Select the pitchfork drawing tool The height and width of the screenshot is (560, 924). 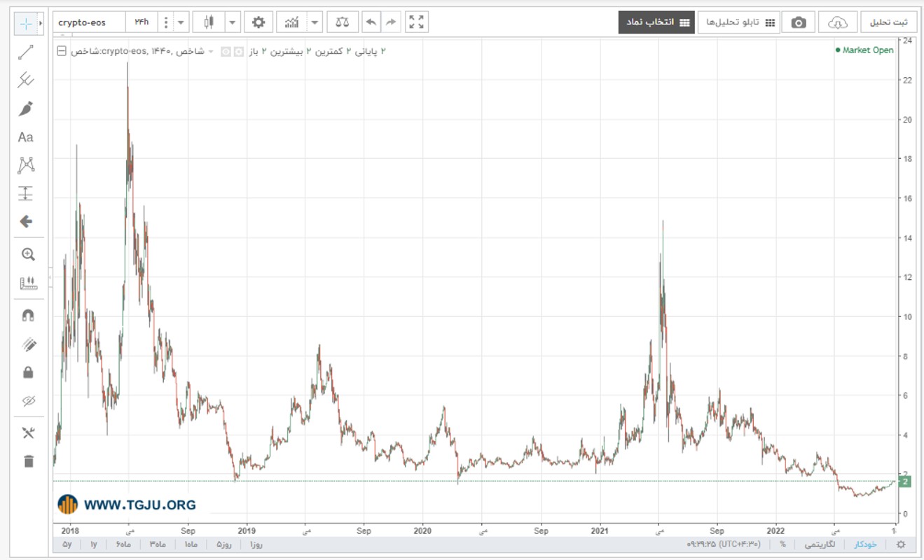[x=26, y=80]
